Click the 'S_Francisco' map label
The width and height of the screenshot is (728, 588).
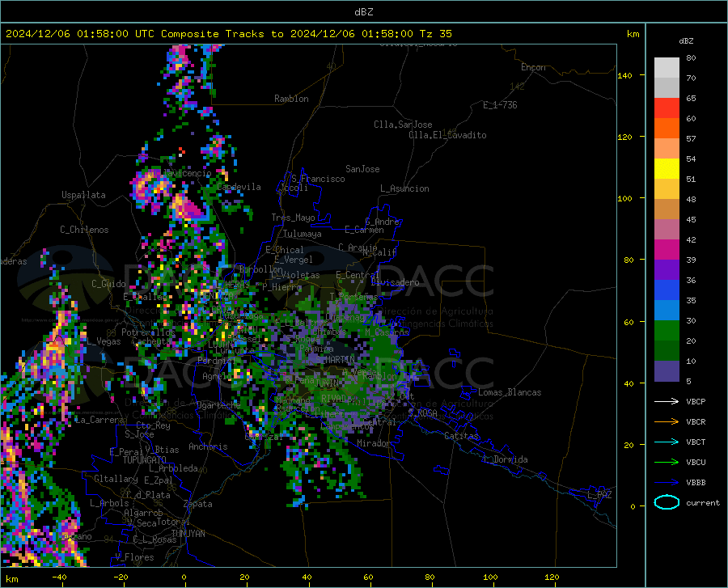(x=318, y=179)
